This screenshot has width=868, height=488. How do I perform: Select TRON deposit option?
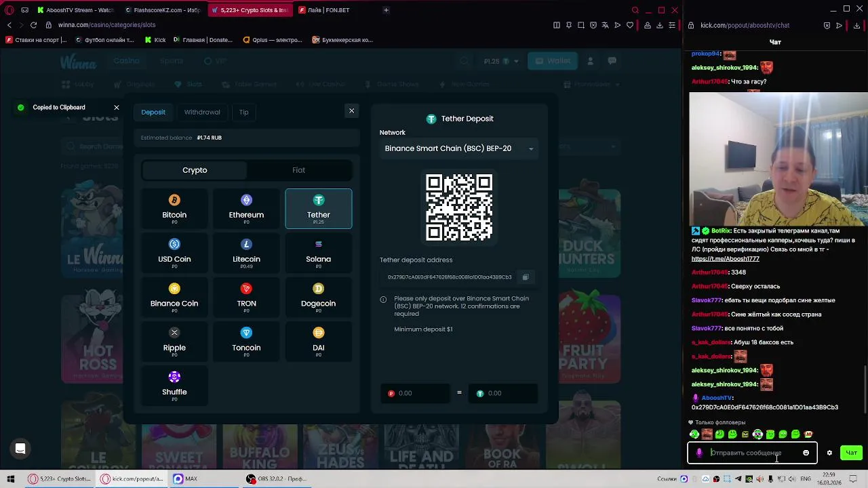point(246,297)
